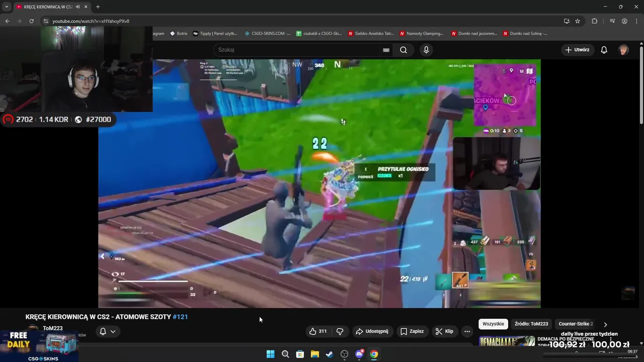Click the Klip clip button
The width and height of the screenshot is (644, 362).
[444, 331]
